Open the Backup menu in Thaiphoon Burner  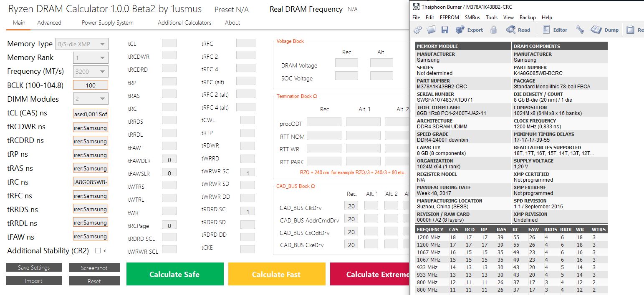click(528, 17)
